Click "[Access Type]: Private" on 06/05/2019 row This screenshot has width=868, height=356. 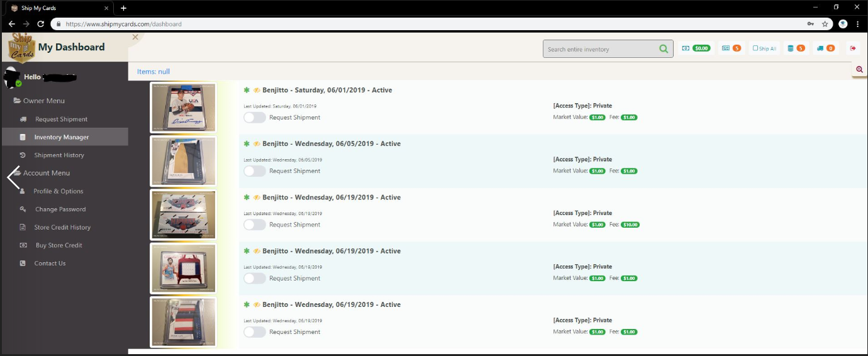click(582, 160)
